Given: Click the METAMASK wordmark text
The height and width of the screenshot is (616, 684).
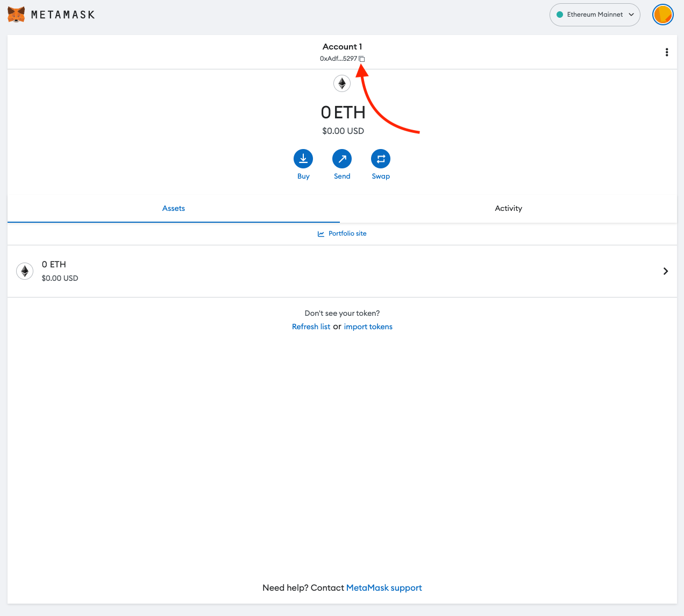Looking at the screenshot, I should [63, 15].
